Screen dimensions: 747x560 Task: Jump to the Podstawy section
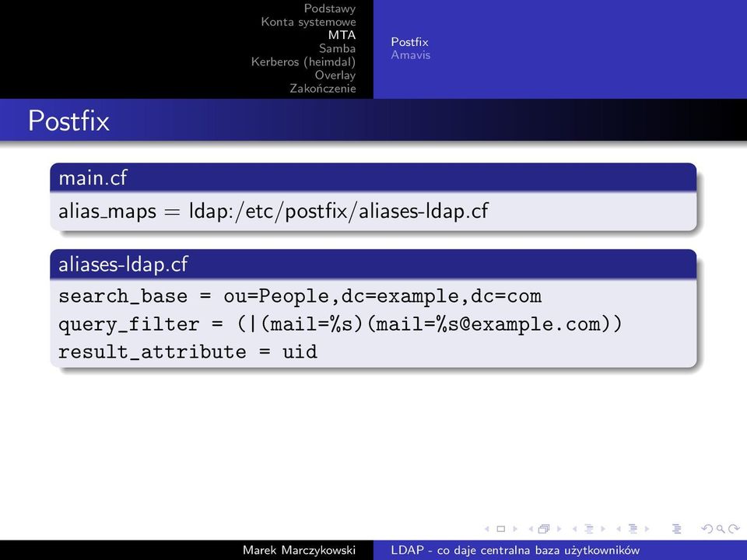point(330,9)
